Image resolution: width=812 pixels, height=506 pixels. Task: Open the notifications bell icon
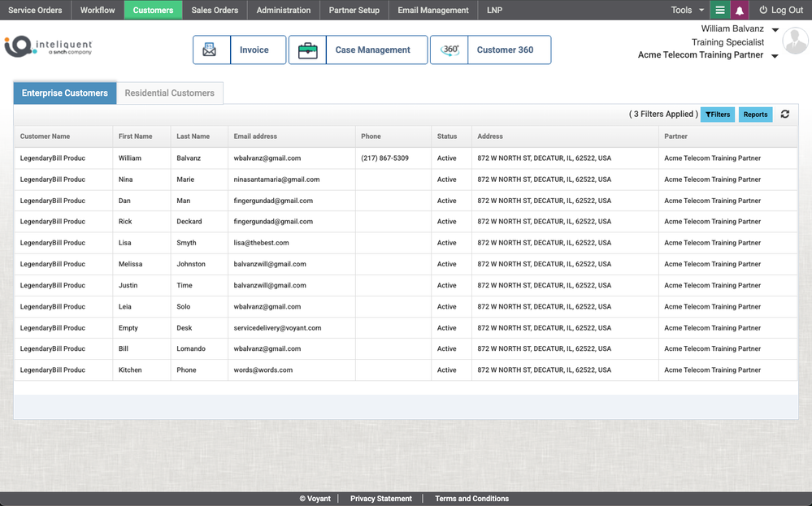click(x=740, y=10)
